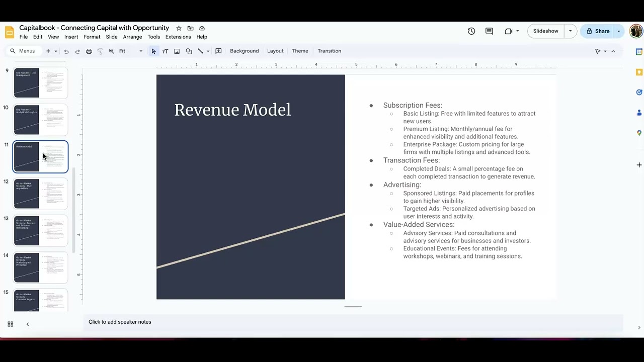This screenshot has width=644, height=362.
Task: Select the Text box tool
Action: tap(165, 51)
